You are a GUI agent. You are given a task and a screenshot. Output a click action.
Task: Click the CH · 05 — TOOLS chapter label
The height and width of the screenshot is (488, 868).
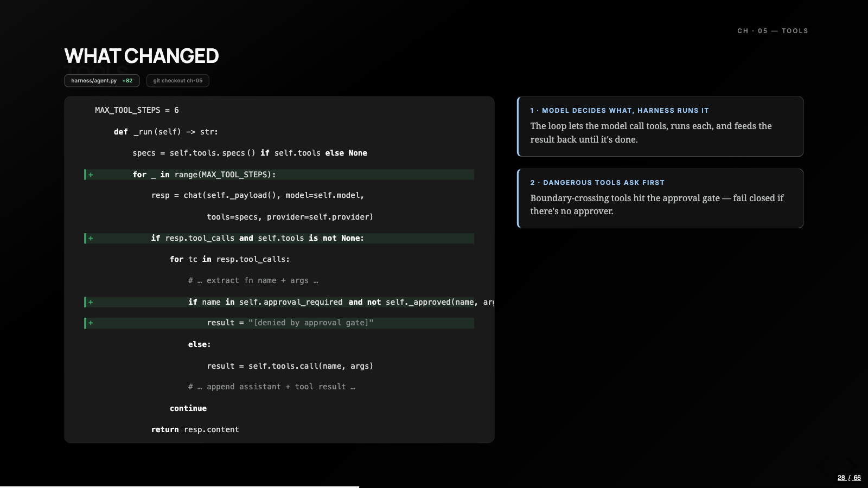pyautogui.click(x=773, y=31)
